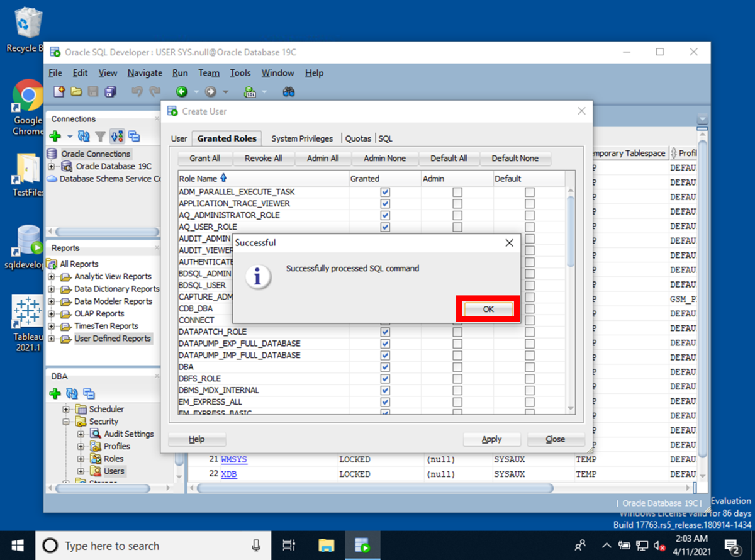Click OK in the Successful dialog
The height and width of the screenshot is (560, 755).
488,310
